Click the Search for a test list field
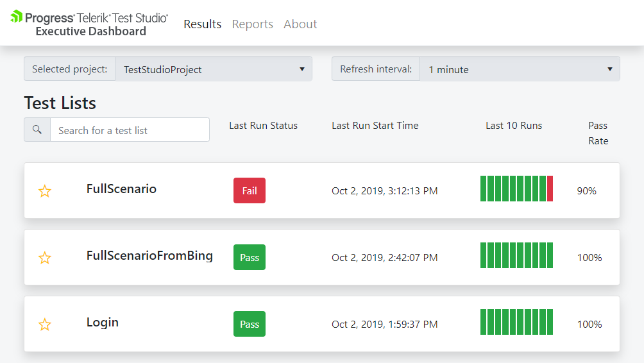 (x=130, y=130)
